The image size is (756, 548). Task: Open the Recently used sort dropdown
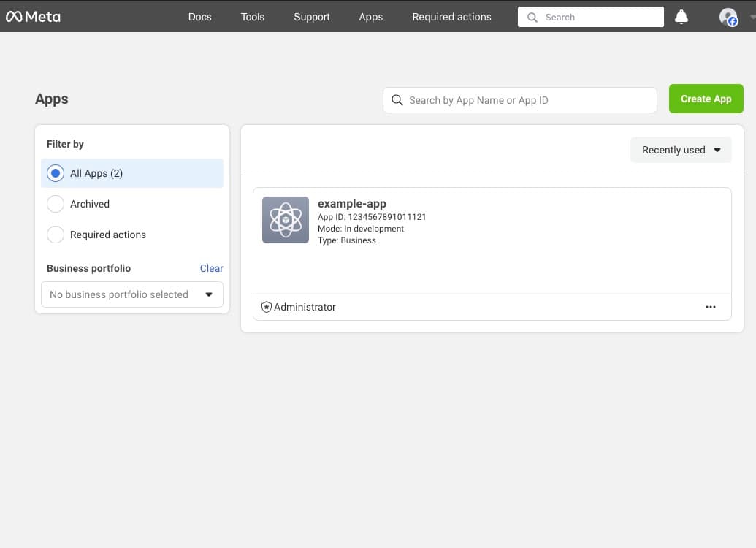tap(681, 150)
